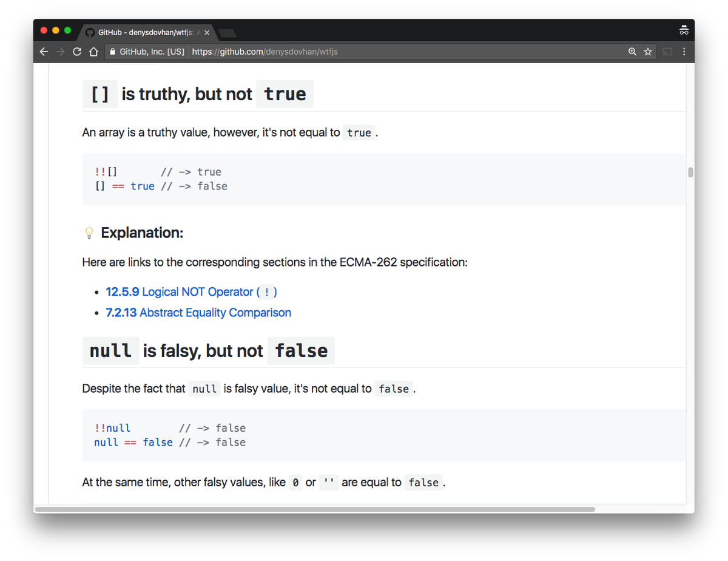Viewport: 728px width, 561px height.
Task: Click the GitHub, Inc. [US] certificate label
Action: [x=152, y=52]
